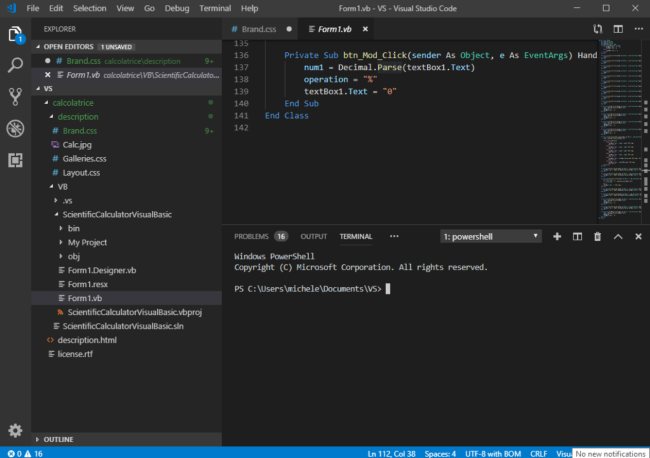Open Layout.css file
Screen dimensions: 650x458
click(81, 172)
